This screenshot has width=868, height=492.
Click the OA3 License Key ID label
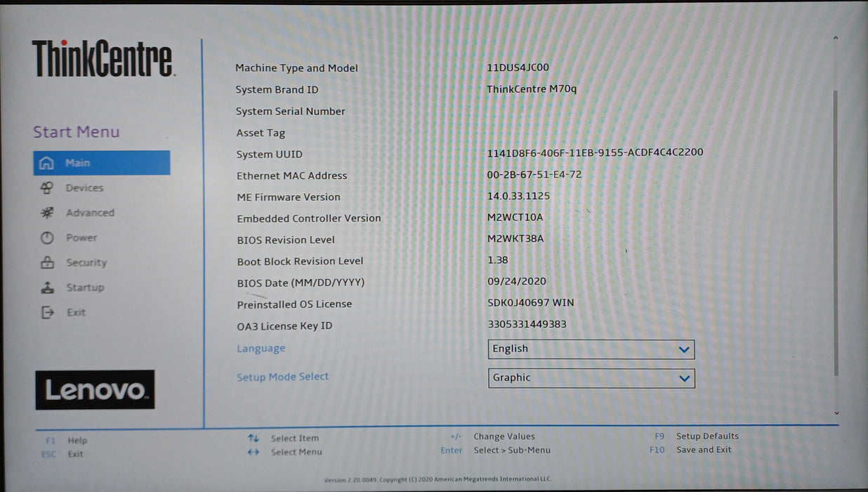[x=284, y=326]
